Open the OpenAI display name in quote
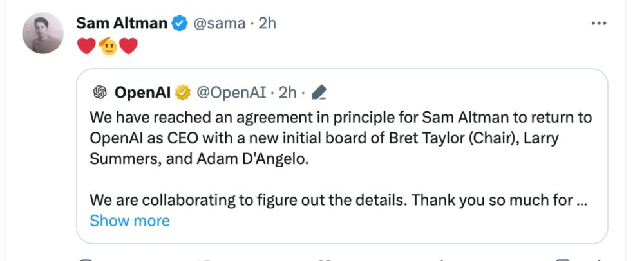 click(x=142, y=93)
